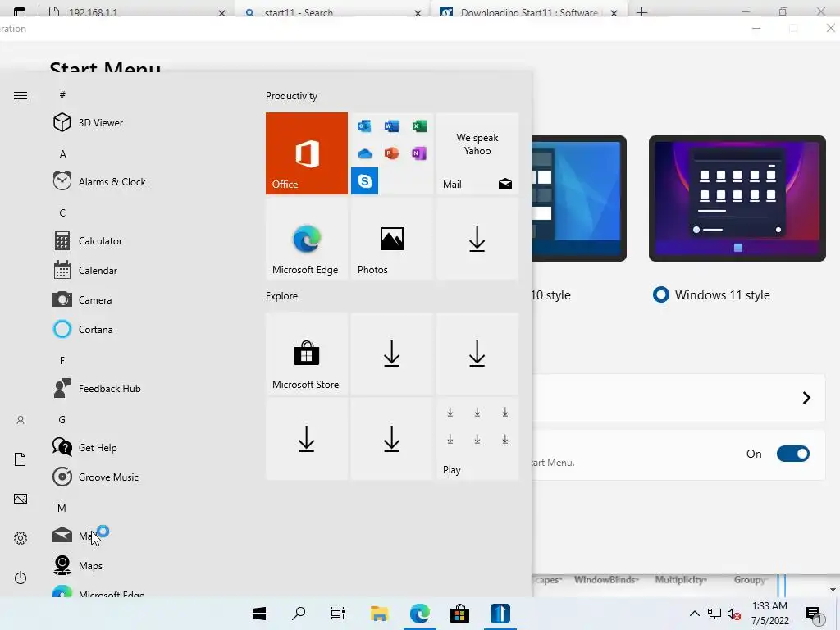Open the Microsoft Store tile

[x=307, y=354]
